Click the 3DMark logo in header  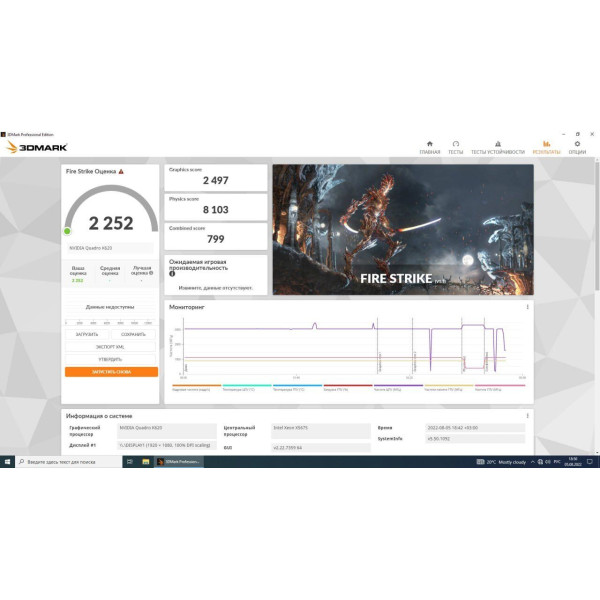click(37, 147)
